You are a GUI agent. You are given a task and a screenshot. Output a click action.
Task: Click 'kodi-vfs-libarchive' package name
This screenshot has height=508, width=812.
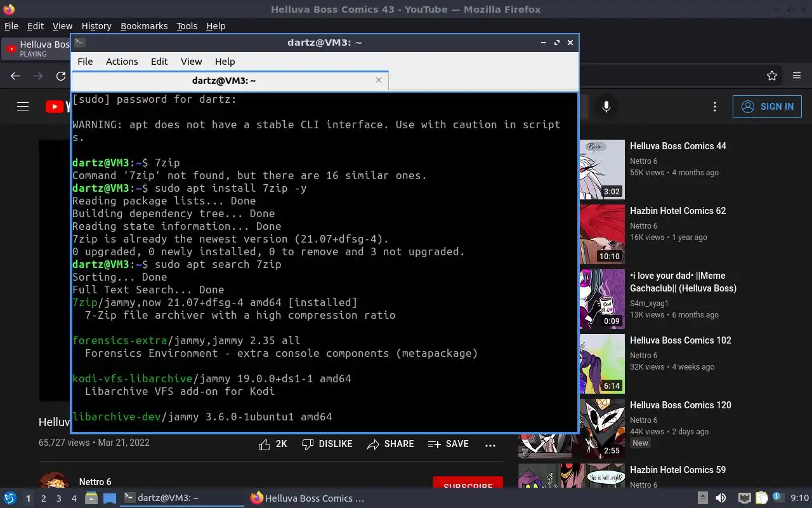tap(133, 378)
